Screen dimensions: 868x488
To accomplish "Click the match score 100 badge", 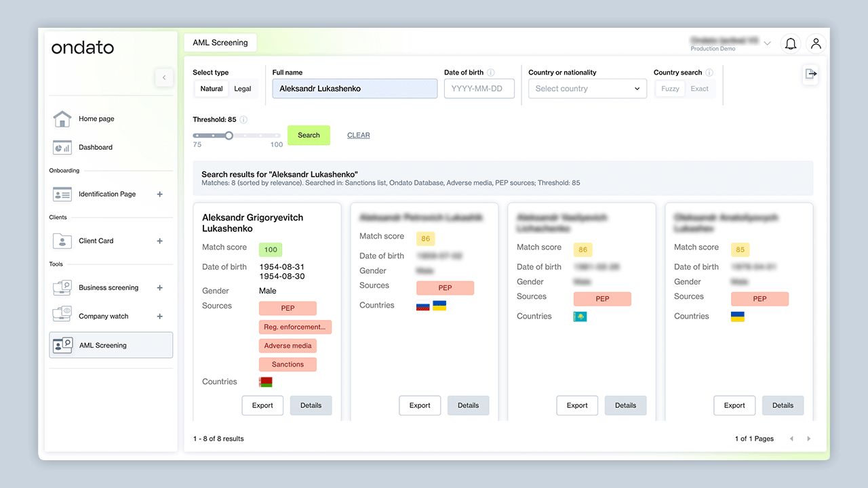I will [271, 249].
